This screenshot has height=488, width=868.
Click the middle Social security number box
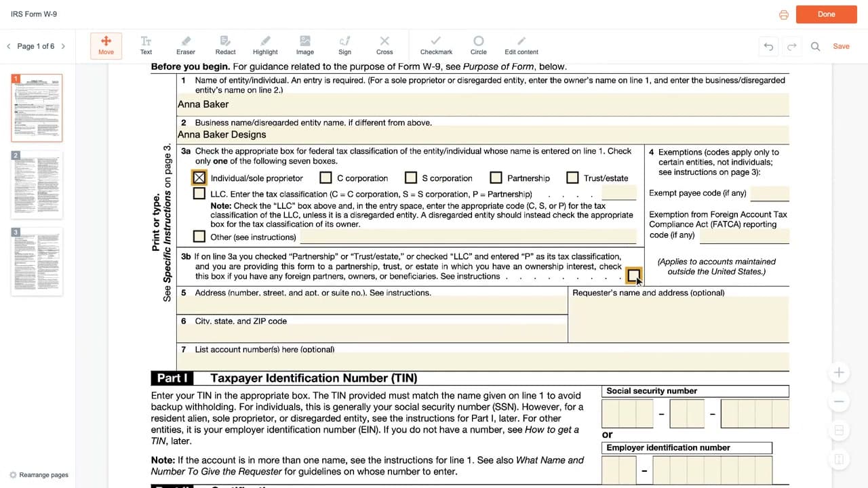(687, 413)
